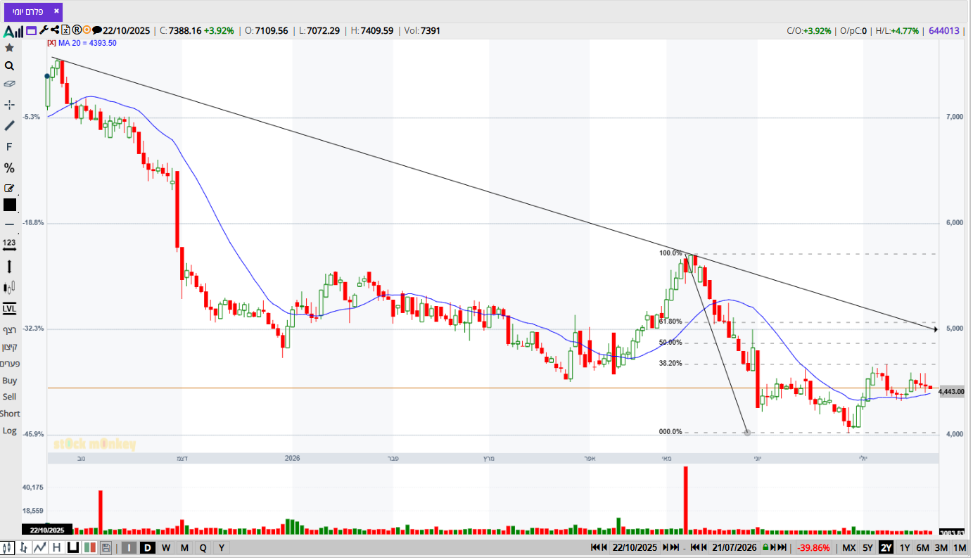Image resolution: width=973 pixels, height=560 pixels.
Task: Select the פלרם יומי tab
Action: coord(33,12)
